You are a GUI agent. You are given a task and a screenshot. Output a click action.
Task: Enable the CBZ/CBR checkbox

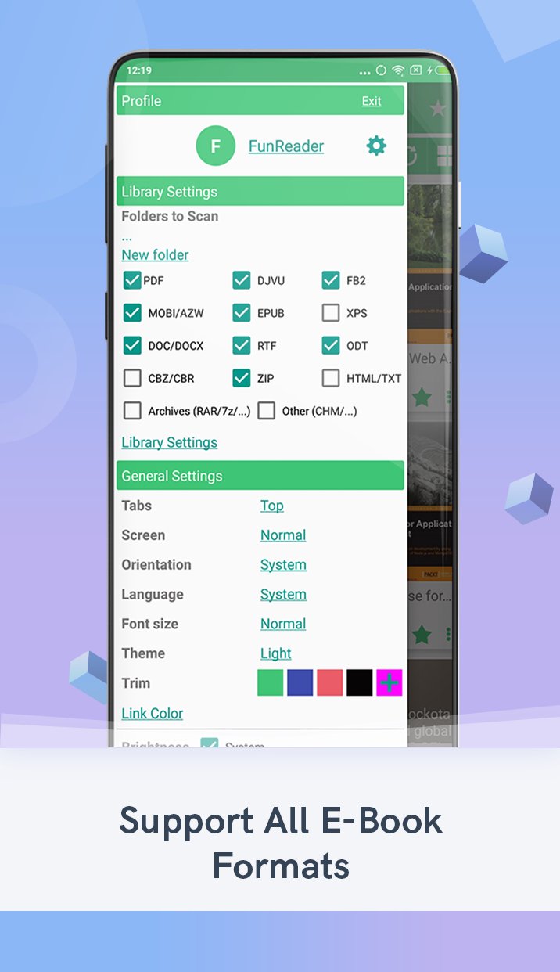coord(132,378)
